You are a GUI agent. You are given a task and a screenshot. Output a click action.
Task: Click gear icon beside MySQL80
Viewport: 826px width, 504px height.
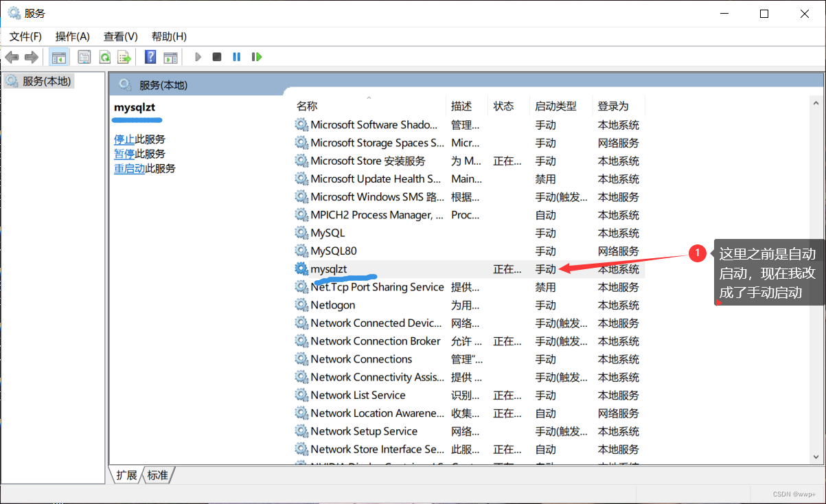point(301,251)
